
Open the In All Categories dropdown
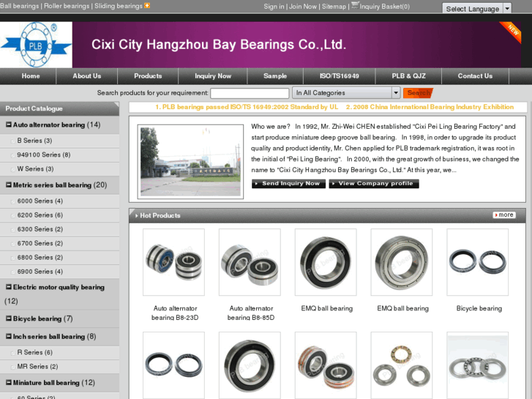[346, 93]
